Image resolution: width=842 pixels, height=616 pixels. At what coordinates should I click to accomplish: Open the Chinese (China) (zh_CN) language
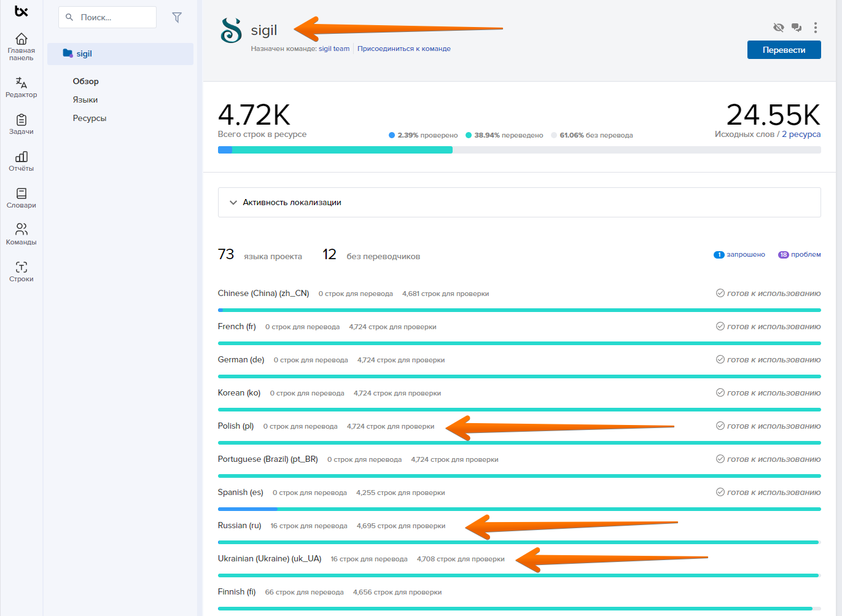263,293
